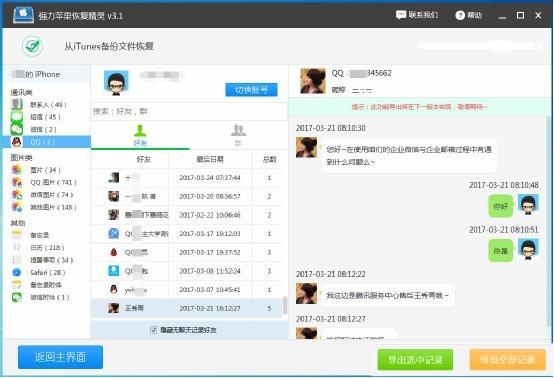Click the green Export Selected Records button
This screenshot has width=554, height=378.
coord(415,360)
